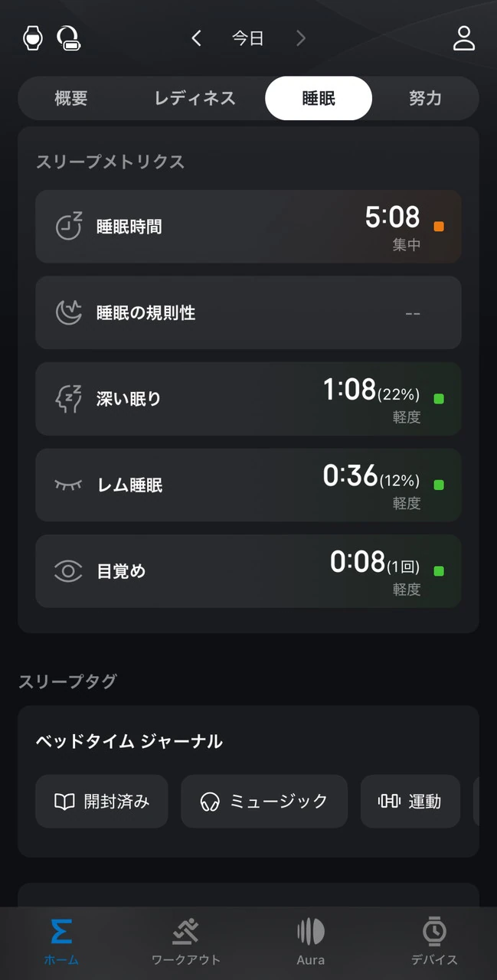Tap the 深い眠り head icon
Image resolution: width=497 pixels, height=980 pixels.
click(x=68, y=399)
